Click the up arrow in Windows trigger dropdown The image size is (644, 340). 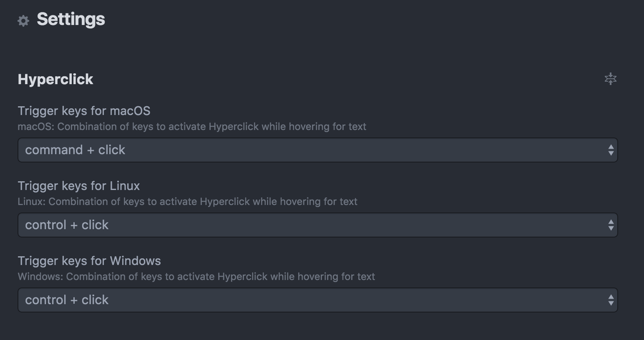pos(611,297)
